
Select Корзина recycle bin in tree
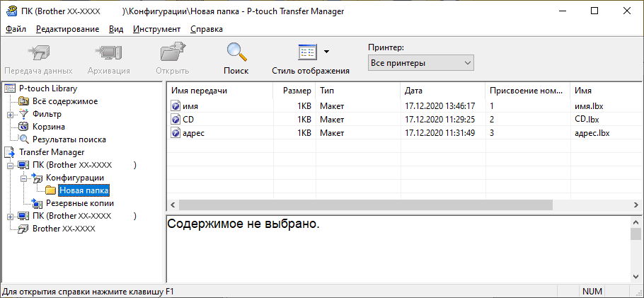click(x=48, y=127)
